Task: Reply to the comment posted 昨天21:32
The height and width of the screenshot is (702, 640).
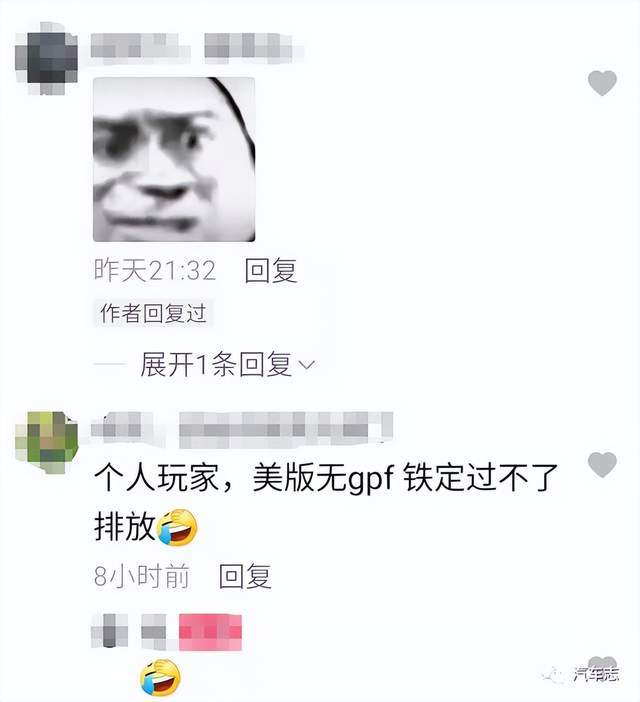Action: point(271,270)
